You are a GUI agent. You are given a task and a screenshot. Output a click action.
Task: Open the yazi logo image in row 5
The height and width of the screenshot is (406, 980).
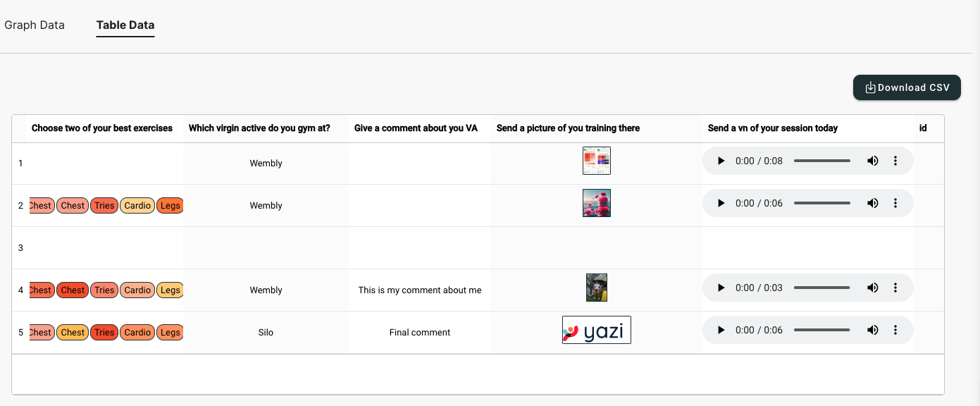596,330
